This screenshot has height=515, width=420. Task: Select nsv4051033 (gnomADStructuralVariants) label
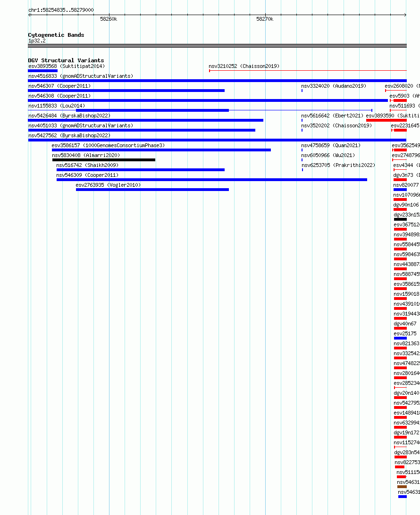pos(81,125)
